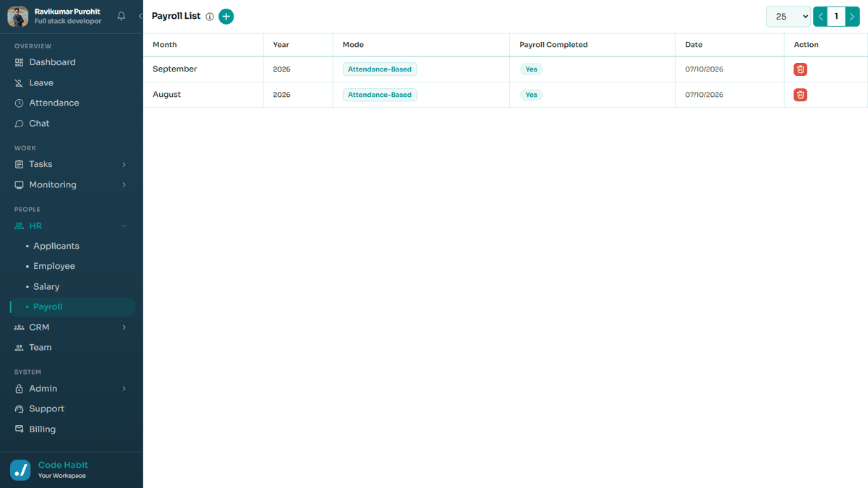This screenshot has width=868, height=488.
Task: Click the Monitoring screen icon
Action: point(20,185)
